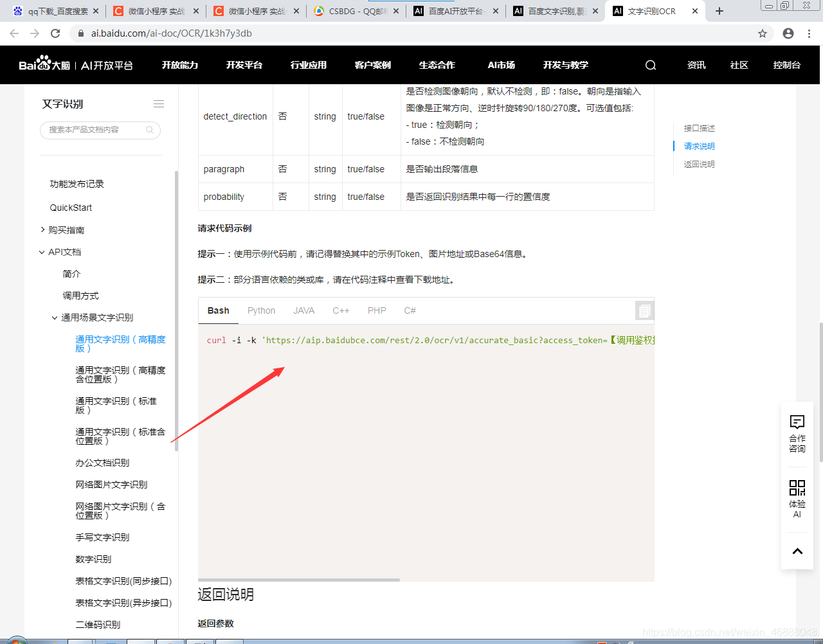Click the lock icon in address bar
The width and height of the screenshot is (823, 644).
coord(80,33)
